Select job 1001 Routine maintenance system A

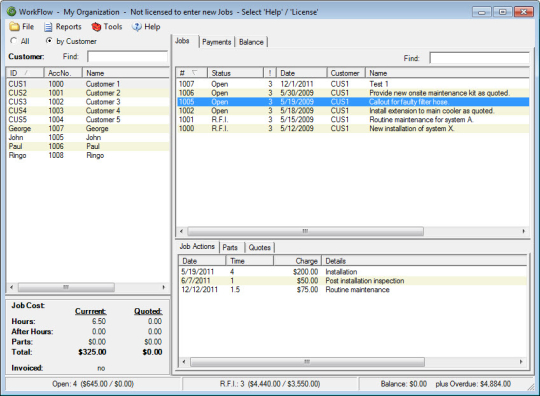pos(353,119)
